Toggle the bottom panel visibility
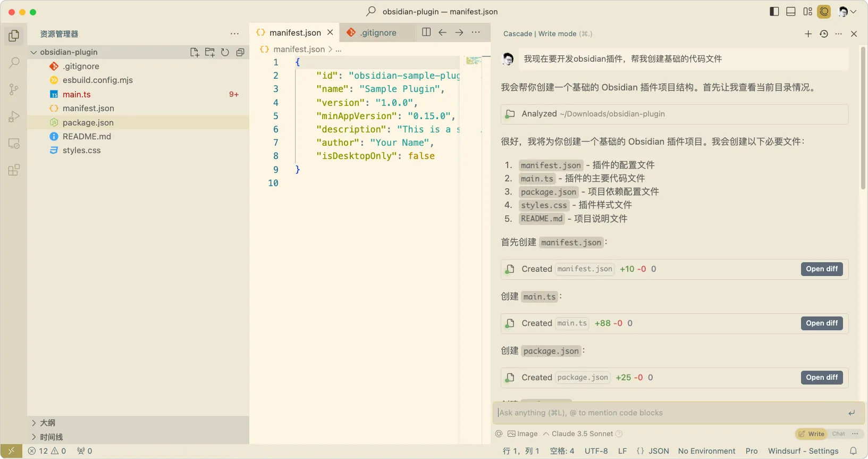 pyautogui.click(x=791, y=12)
